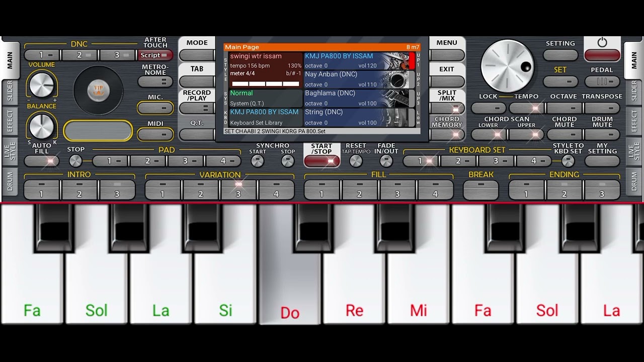Select KEYBOARD SET 1
The image size is (644, 362).
(x=421, y=161)
